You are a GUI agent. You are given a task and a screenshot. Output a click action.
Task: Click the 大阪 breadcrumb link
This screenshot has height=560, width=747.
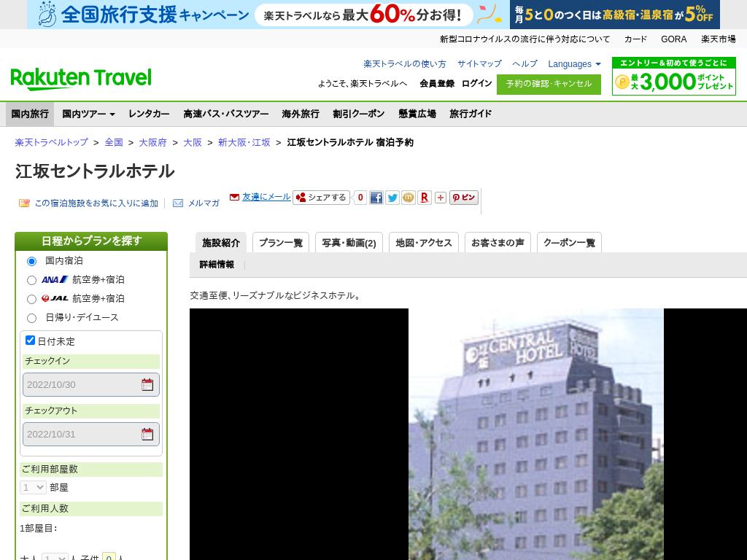[193, 142]
